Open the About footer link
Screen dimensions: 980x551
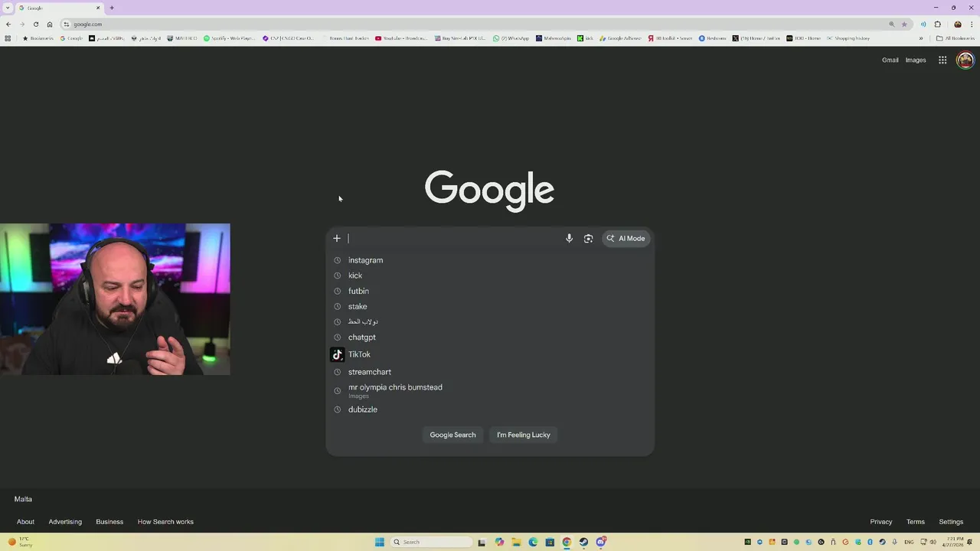click(x=25, y=522)
